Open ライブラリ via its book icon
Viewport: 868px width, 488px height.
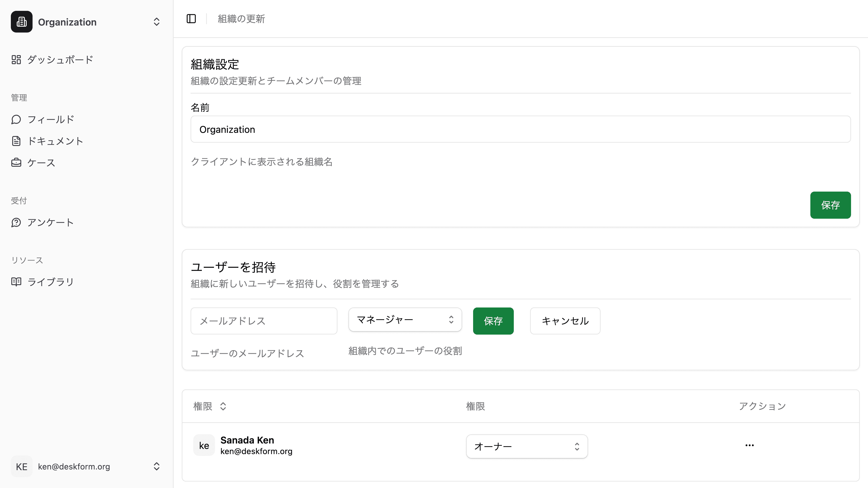(x=16, y=282)
